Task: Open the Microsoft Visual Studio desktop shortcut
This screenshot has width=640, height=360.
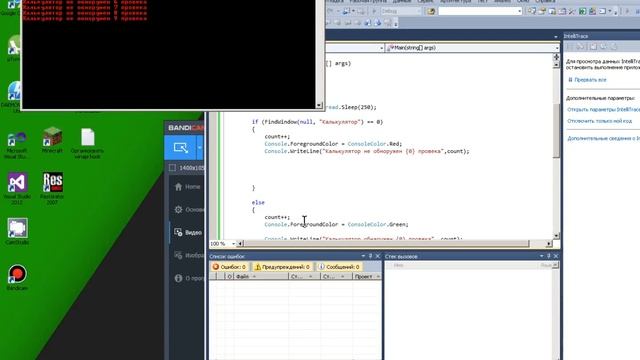Action: pyautogui.click(x=17, y=145)
